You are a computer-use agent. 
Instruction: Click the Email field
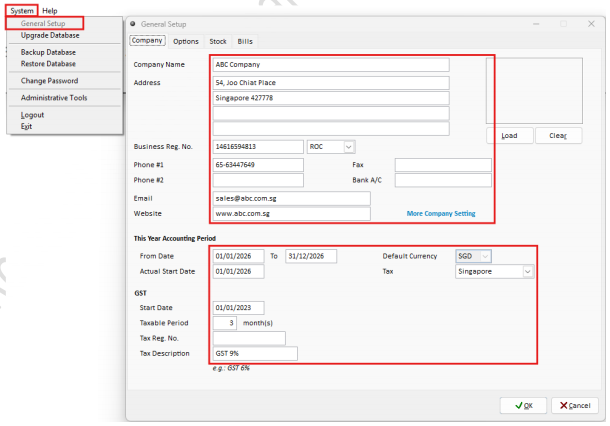coord(291,198)
